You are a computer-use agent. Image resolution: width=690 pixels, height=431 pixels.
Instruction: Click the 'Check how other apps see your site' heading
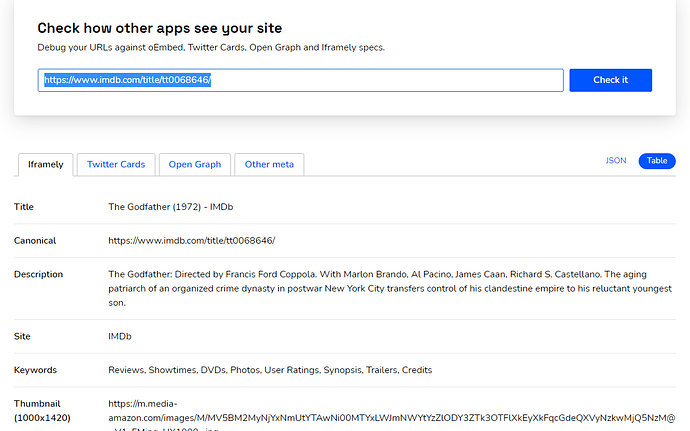(160, 28)
